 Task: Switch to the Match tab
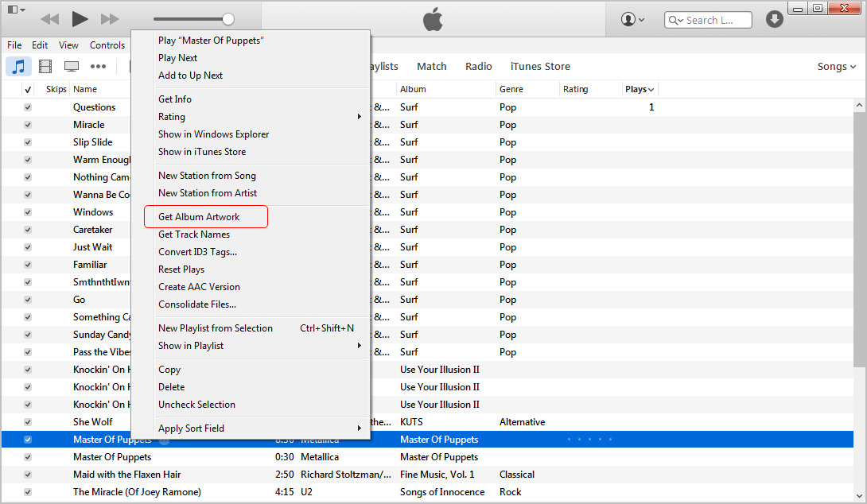pyautogui.click(x=431, y=66)
